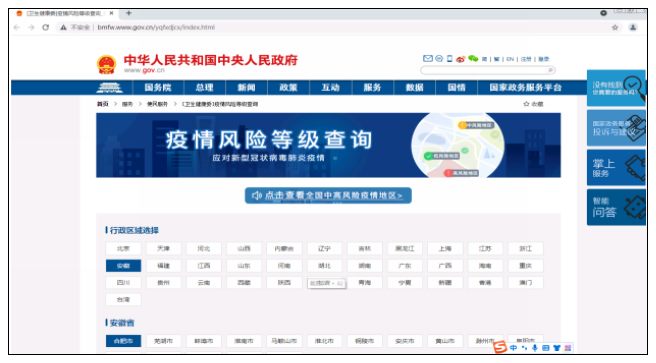Switch language with the EN link
656x363 pixels.
510,59
